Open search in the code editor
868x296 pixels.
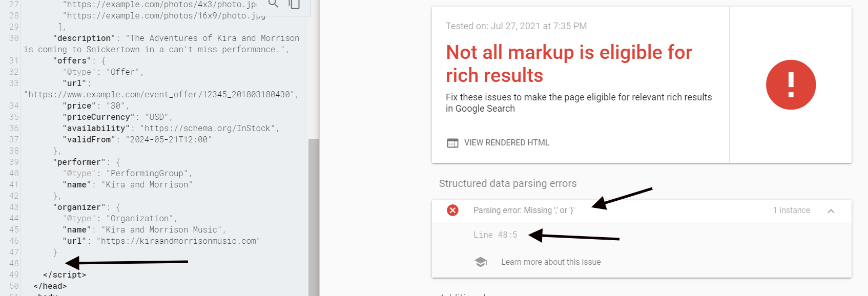pos(274,4)
